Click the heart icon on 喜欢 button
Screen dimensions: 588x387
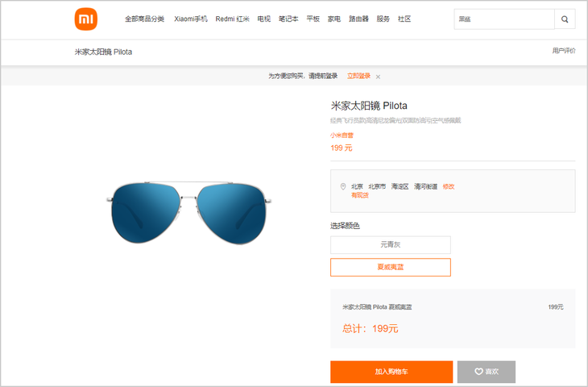click(478, 371)
